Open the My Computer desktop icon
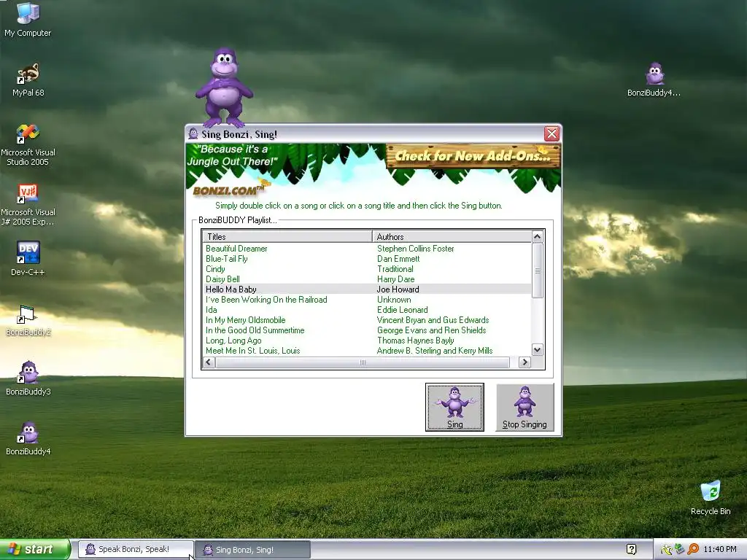 tap(28, 19)
